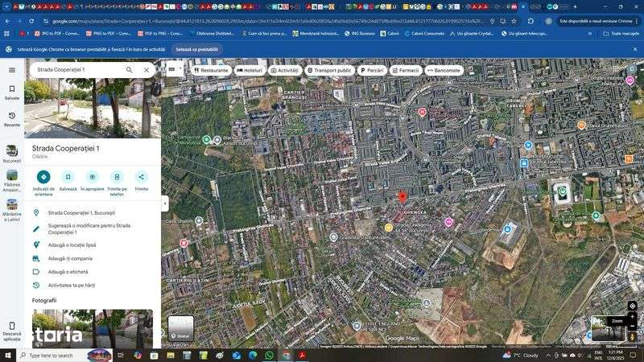644x362 pixels.
Task: Filter map by Activități
Action: (x=285, y=71)
